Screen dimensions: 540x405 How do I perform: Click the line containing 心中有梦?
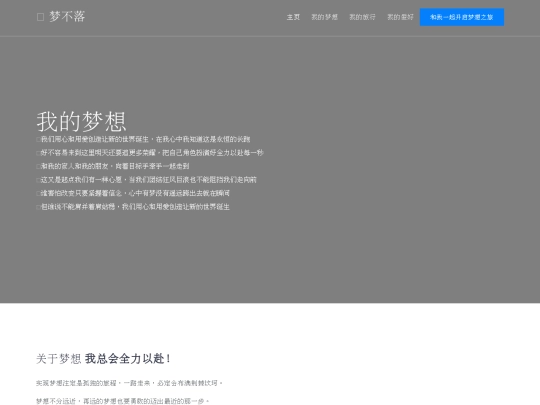[x=133, y=193]
